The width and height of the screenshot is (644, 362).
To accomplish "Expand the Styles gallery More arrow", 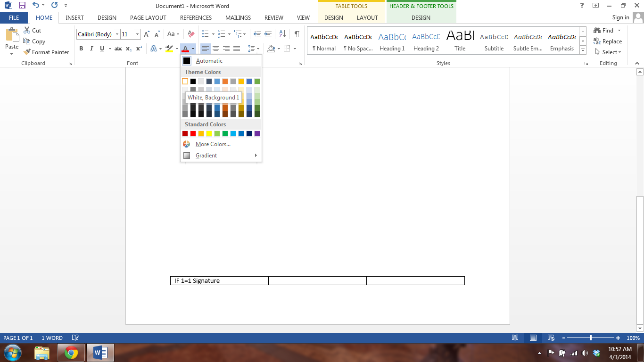I will (583, 50).
